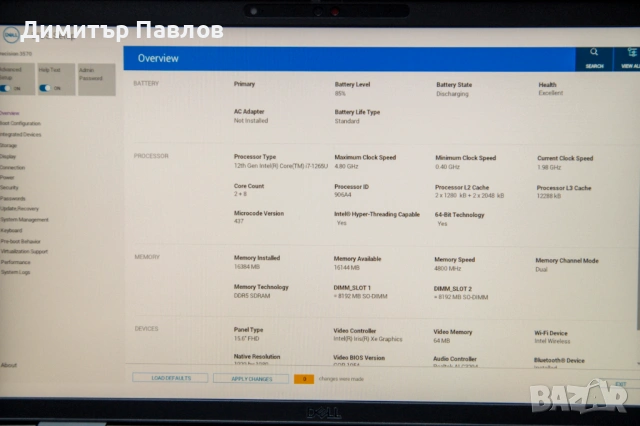Open the Passwords section

(13, 198)
